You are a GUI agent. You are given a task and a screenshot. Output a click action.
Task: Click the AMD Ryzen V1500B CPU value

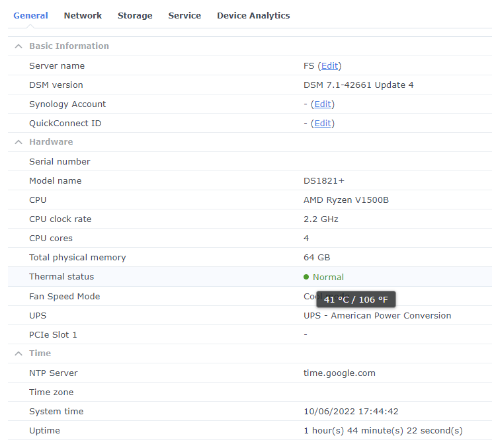(346, 200)
